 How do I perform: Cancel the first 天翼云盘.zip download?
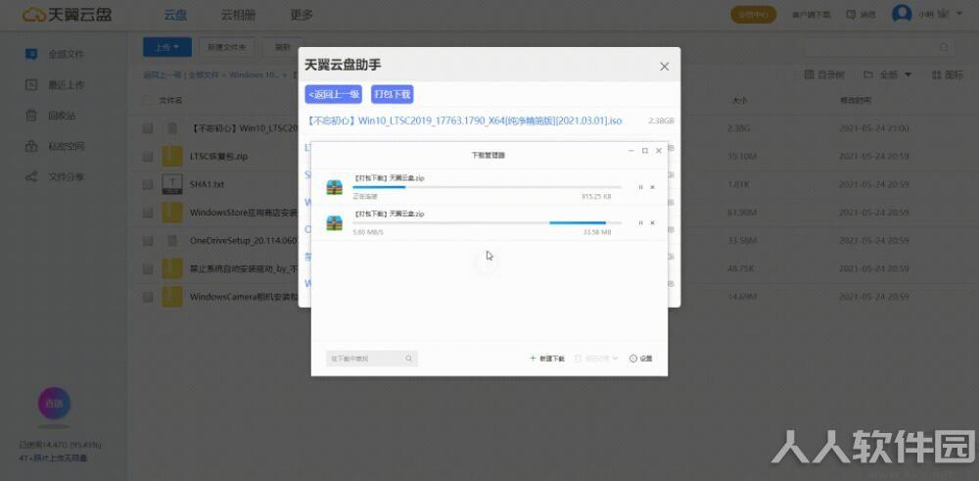click(652, 187)
